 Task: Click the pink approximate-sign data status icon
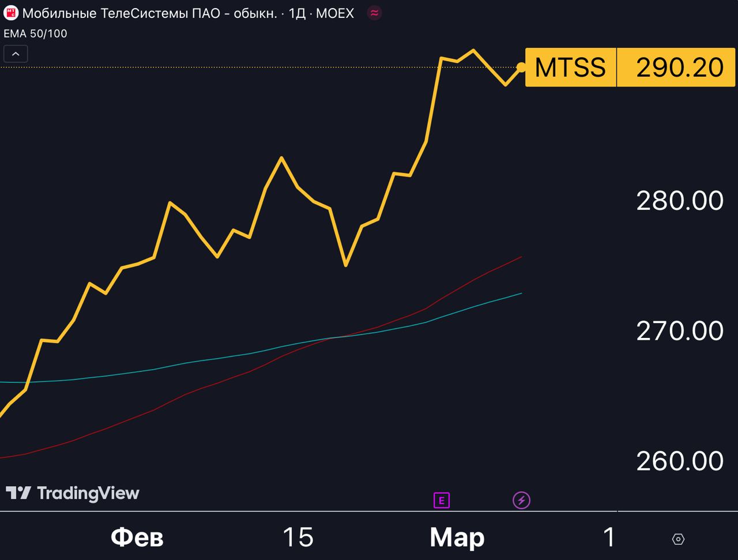click(x=374, y=13)
